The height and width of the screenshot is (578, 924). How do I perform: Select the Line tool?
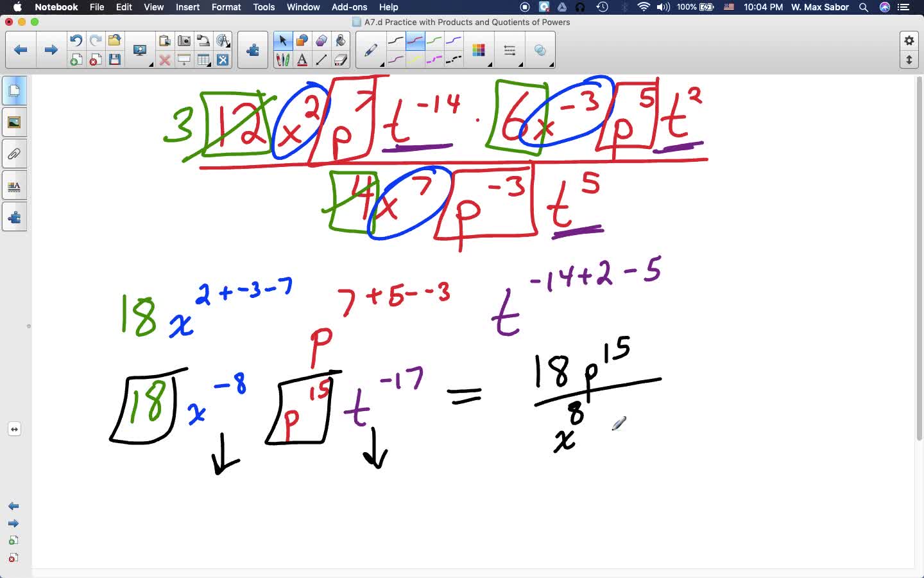pyautogui.click(x=321, y=60)
